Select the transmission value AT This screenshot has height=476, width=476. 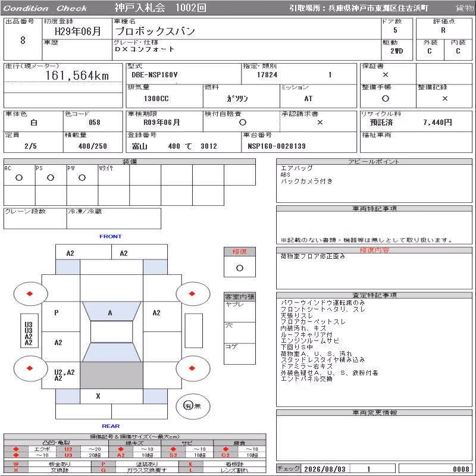pos(308,98)
